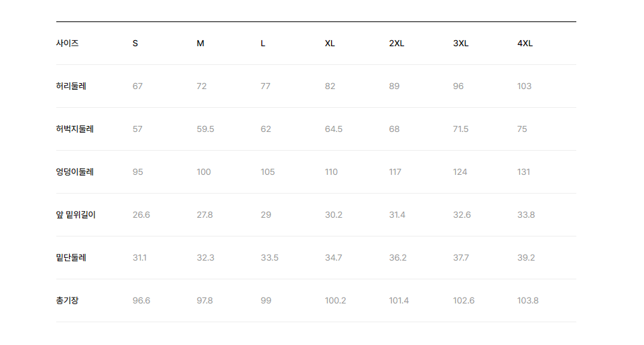Select the S size column header
Viewport: 644px width, 345px height.
pos(135,44)
